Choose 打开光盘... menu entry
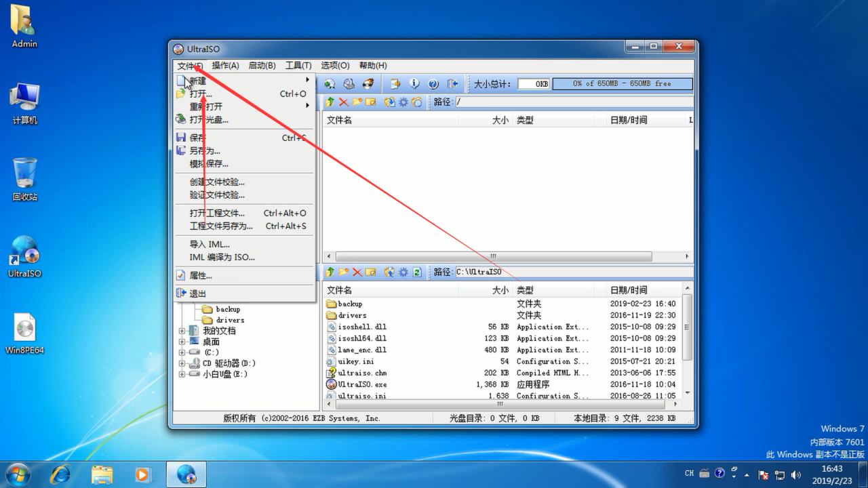868x488 pixels. click(x=244, y=119)
